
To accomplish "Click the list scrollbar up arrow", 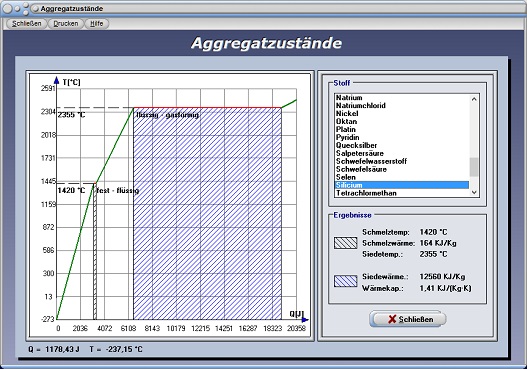I will tap(474, 99).
